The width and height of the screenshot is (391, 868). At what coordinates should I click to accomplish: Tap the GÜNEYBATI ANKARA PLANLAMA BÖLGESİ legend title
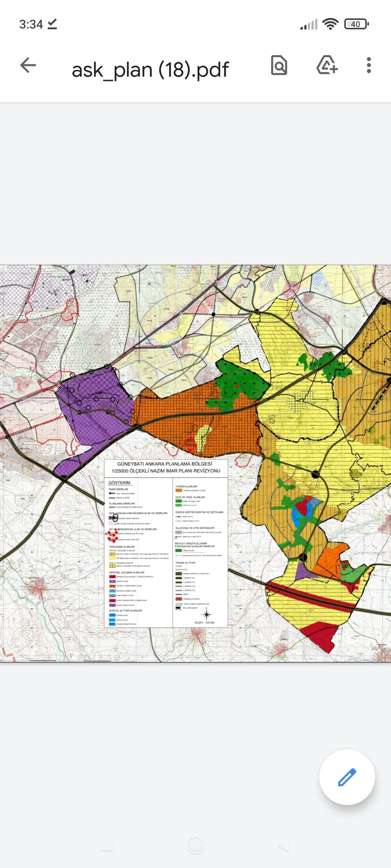click(165, 464)
